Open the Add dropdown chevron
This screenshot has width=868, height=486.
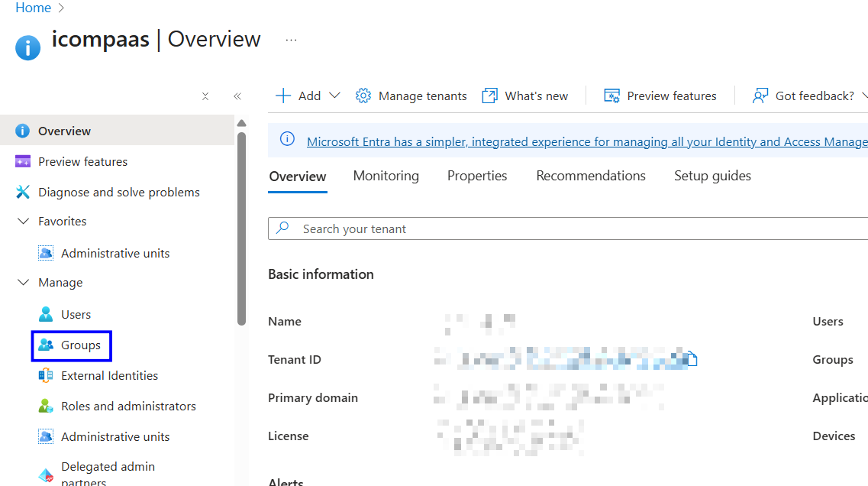tap(334, 96)
